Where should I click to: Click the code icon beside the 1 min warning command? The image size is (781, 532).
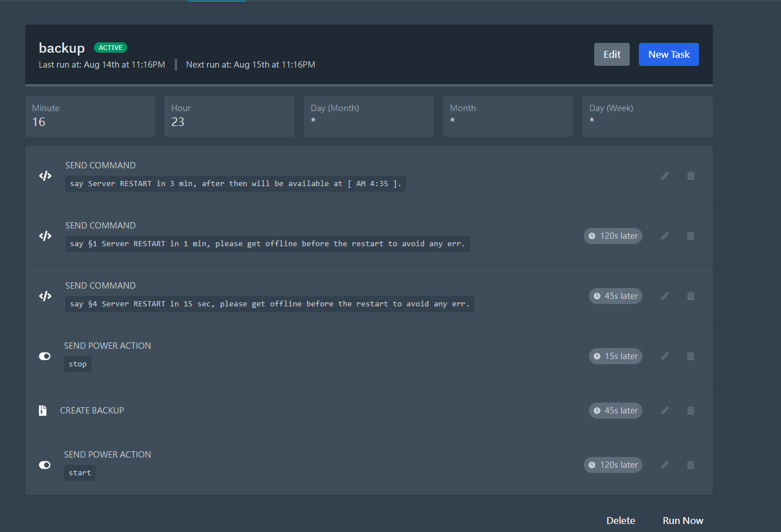(x=45, y=235)
